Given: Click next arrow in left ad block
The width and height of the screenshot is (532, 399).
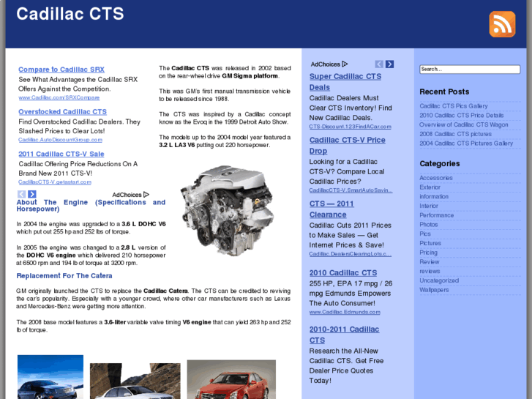Looking at the screenshot, I should tap(32, 194).
